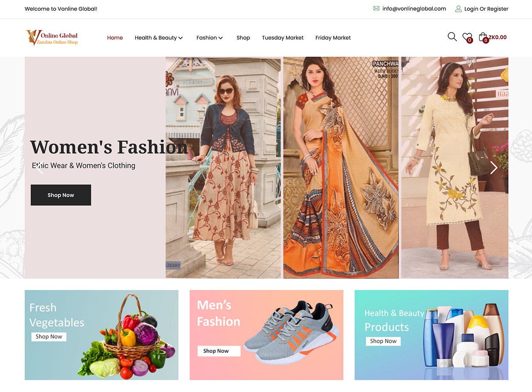The height and width of the screenshot is (392, 532).
Task: Open the Shop menu item
Action: 243,38
